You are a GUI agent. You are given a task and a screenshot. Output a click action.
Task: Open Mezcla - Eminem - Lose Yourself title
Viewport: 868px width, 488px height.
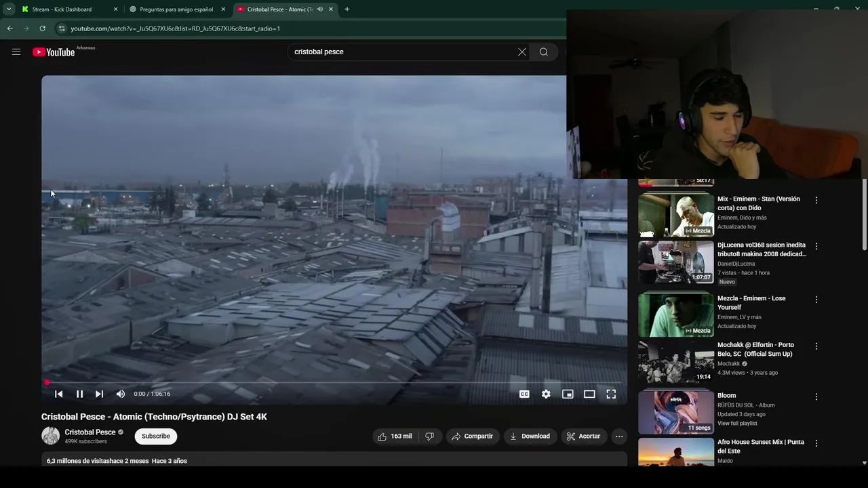(x=751, y=303)
